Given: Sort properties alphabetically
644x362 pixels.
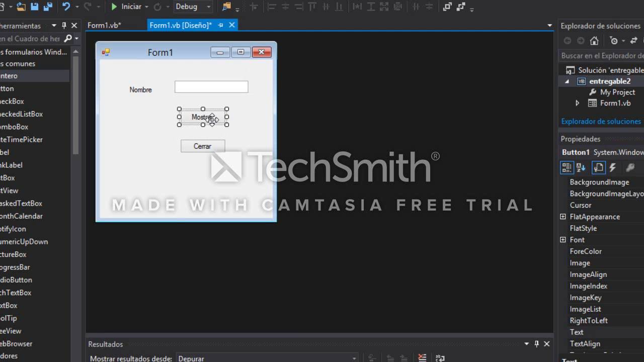Looking at the screenshot, I should (x=581, y=168).
